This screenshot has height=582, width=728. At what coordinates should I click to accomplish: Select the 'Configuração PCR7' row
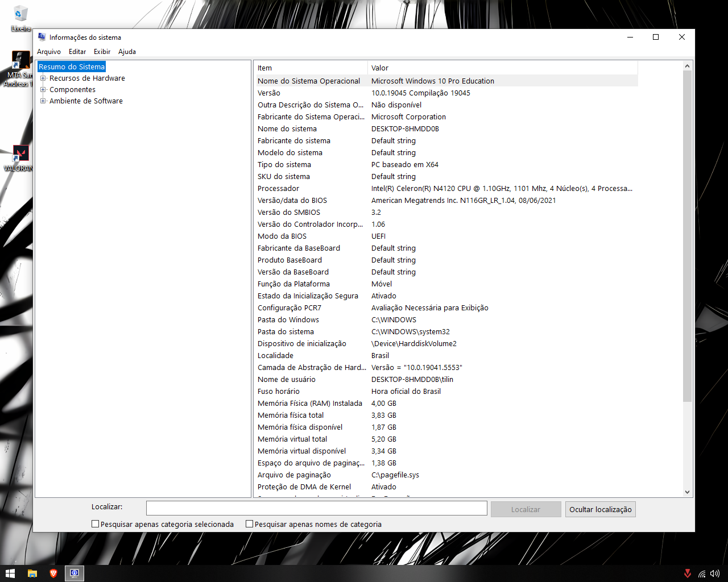tap(446, 308)
